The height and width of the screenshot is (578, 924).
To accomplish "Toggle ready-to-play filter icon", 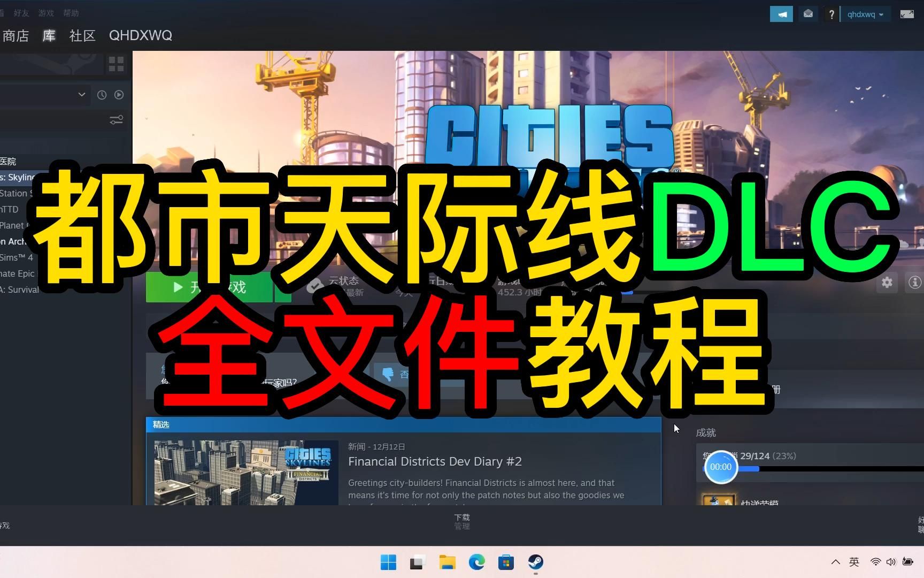I will [x=119, y=95].
